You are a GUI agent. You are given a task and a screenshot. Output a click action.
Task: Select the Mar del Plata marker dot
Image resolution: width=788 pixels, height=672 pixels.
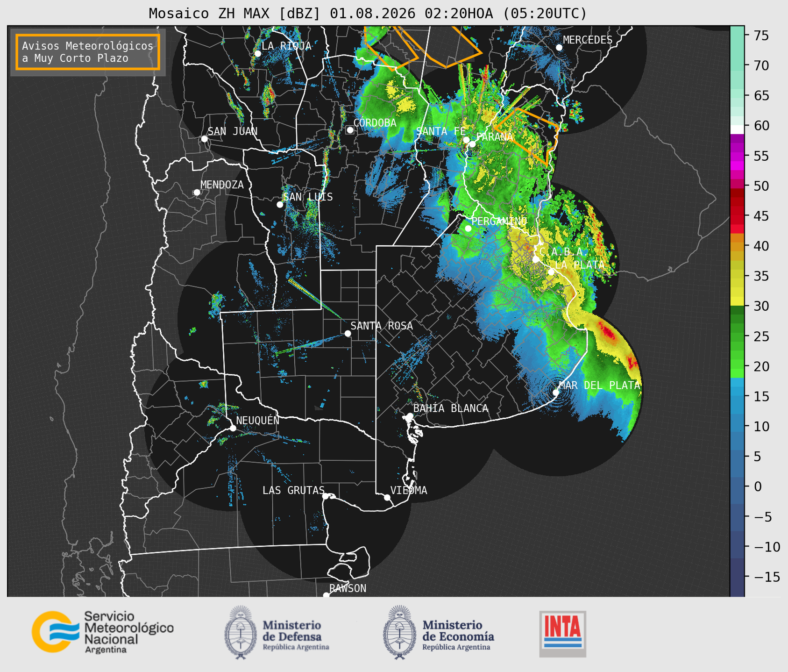click(556, 393)
